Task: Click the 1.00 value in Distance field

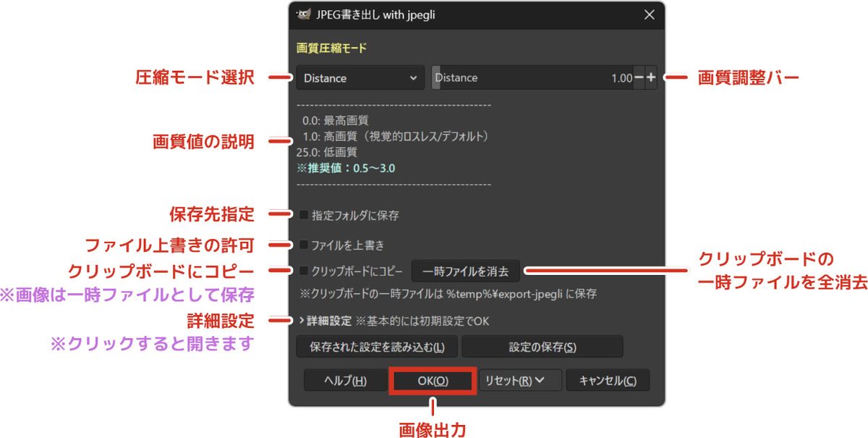Action: click(x=621, y=78)
